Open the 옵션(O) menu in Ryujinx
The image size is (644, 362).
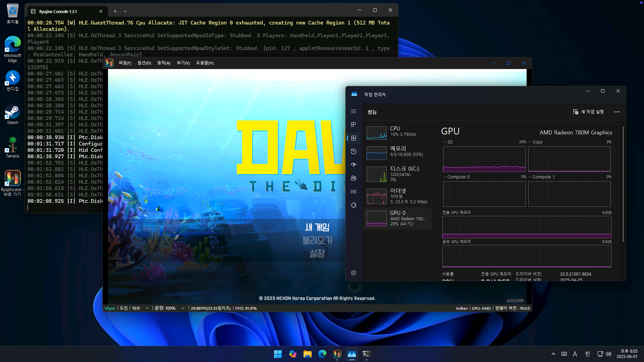144,63
